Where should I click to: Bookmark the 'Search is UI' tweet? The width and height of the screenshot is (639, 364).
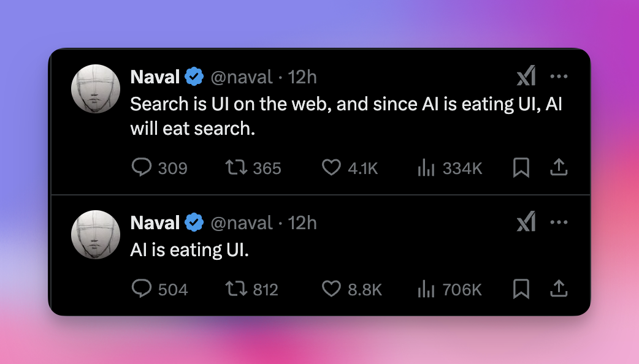[521, 167]
